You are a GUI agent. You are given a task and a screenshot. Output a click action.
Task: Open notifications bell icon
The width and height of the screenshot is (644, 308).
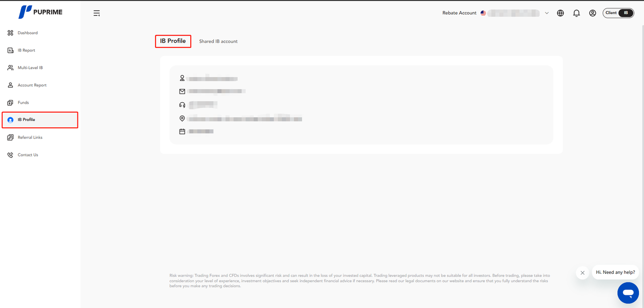(577, 13)
